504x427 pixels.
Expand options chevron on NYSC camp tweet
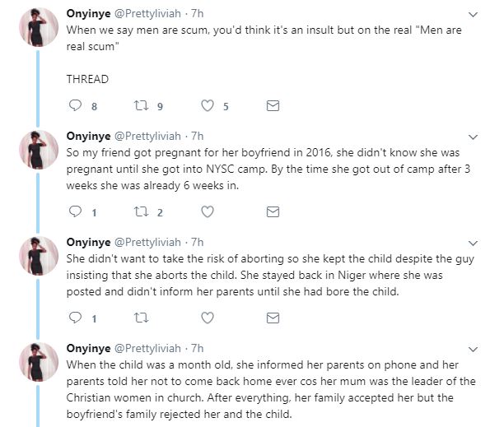(471, 136)
